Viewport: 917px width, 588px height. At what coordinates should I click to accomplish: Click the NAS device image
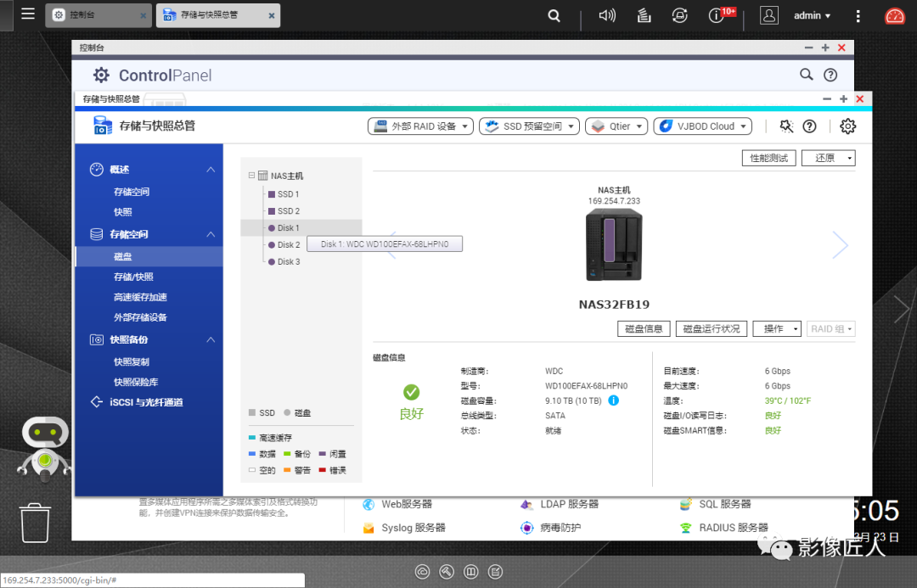[x=614, y=245]
